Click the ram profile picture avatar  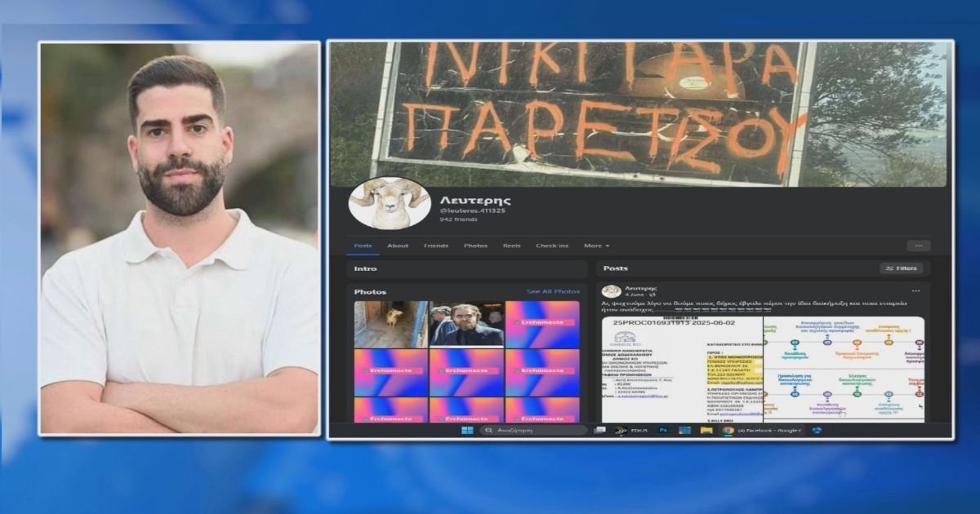click(x=390, y=203)
